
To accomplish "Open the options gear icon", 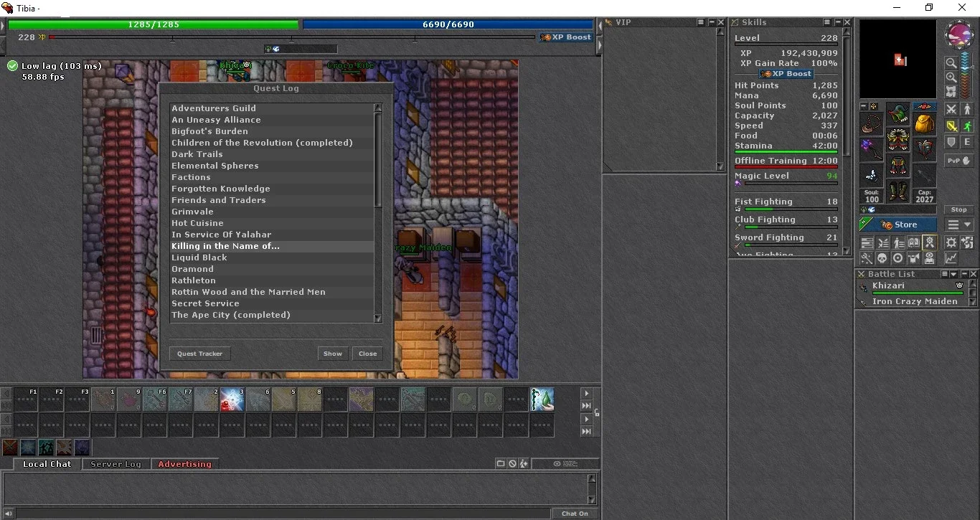I will 951,242.
